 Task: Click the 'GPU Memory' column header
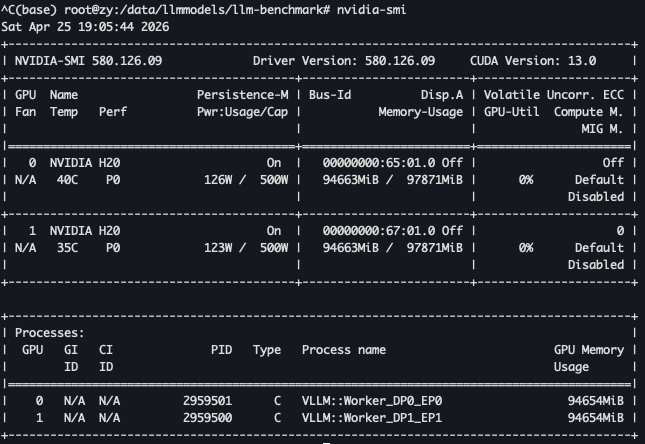(589, 350)
